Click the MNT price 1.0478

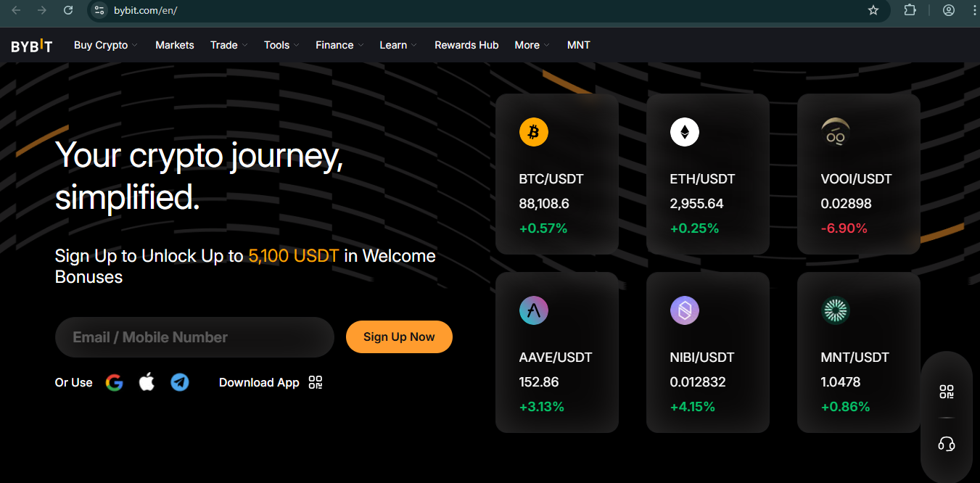[841, 382]
